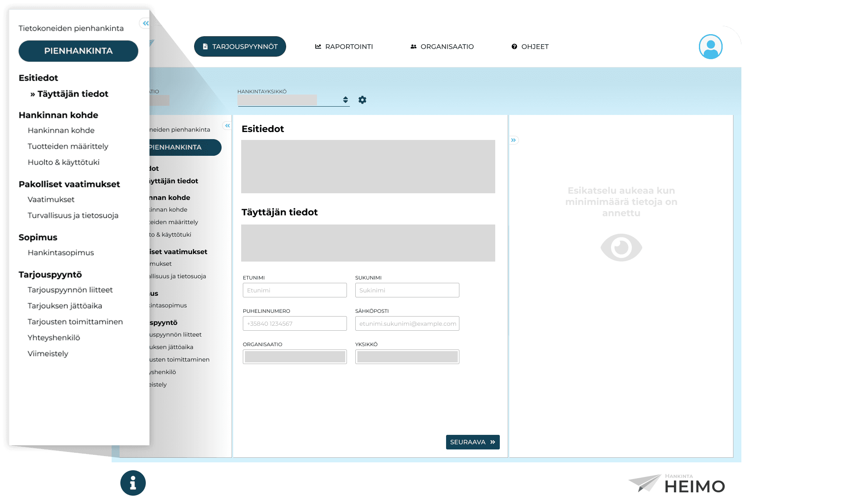Collapse the inner navigation panel chevron

coord(227,125)
